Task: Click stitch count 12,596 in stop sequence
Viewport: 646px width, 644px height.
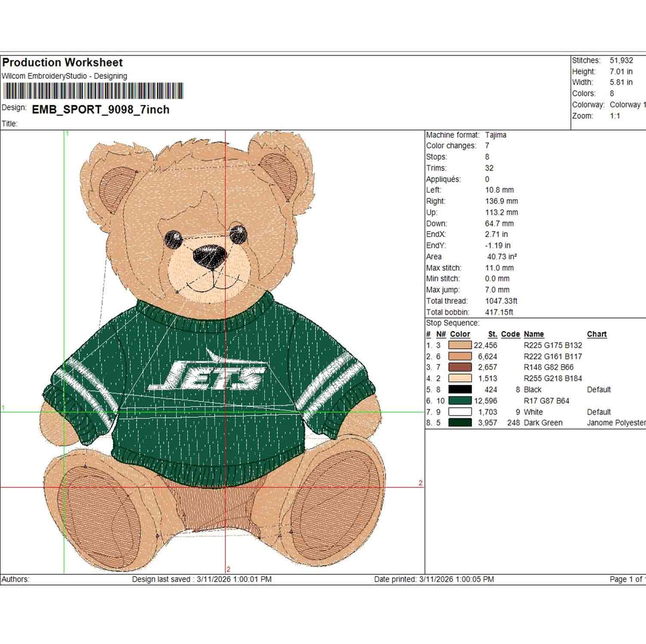Action: [485, 401]
